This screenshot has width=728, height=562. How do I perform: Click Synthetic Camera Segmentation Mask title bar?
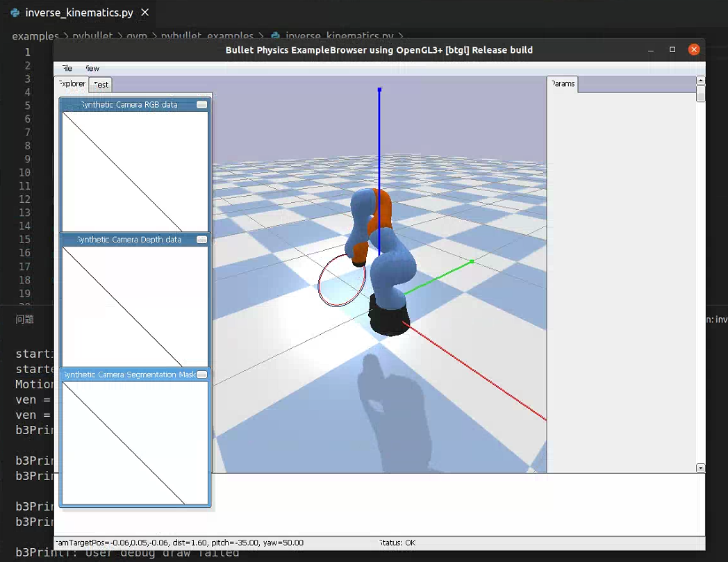click(x=129, y=374)
